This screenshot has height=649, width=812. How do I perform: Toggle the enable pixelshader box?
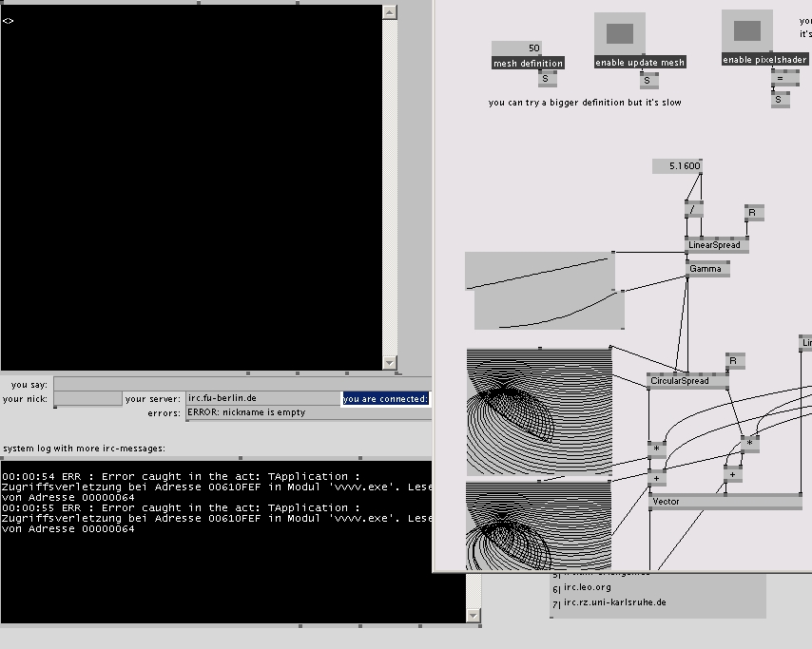click(x=746, y=31)
